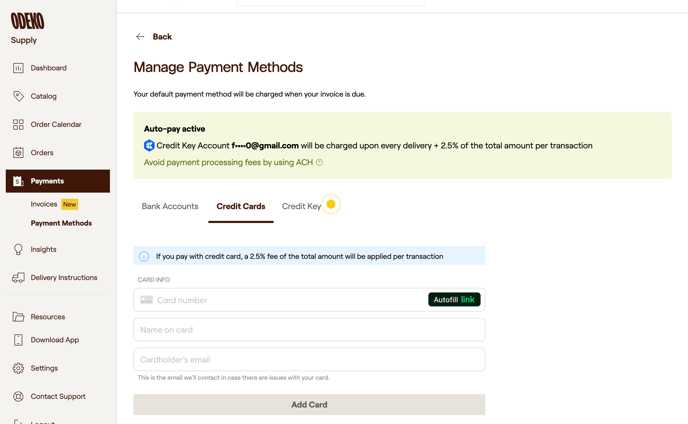688x424 pixels.
Task: Open Invoices in the sidebar
Action: (x=44, y=204)
